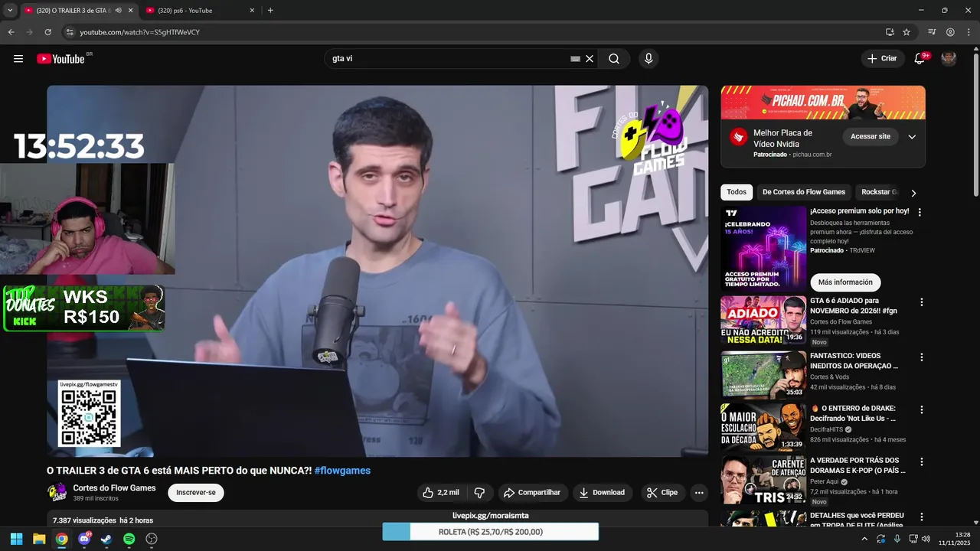Clear the search box text
This screenshot has width=980, height=551.
(x=590, y=59)
